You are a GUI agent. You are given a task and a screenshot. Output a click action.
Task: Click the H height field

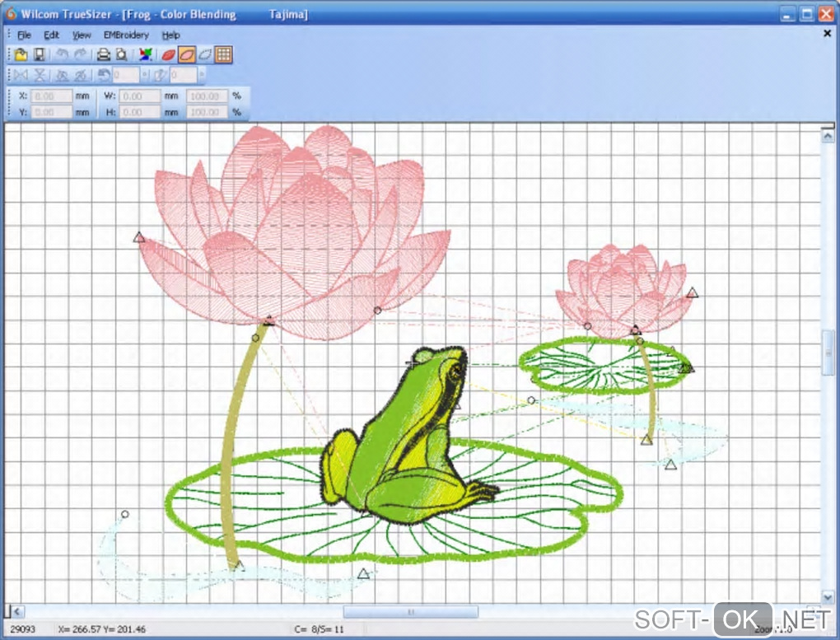(139, 112)
